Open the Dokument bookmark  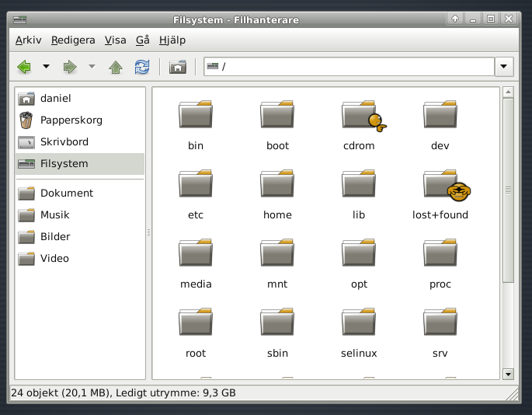coord(80,194)
